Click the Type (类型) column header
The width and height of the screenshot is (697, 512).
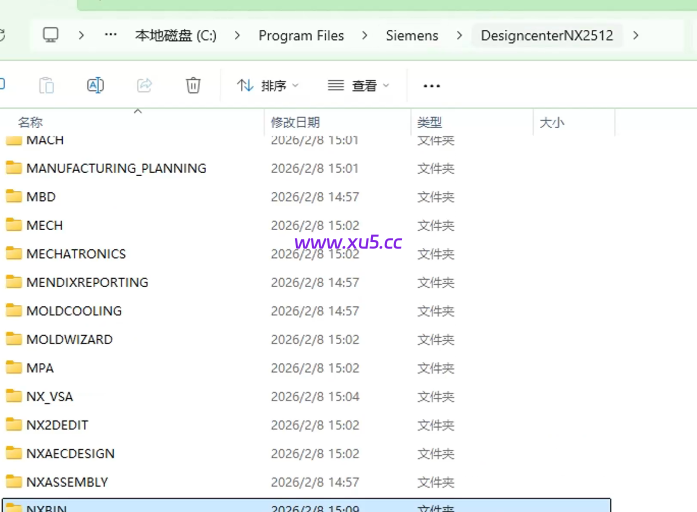click(x=429, y=122)
